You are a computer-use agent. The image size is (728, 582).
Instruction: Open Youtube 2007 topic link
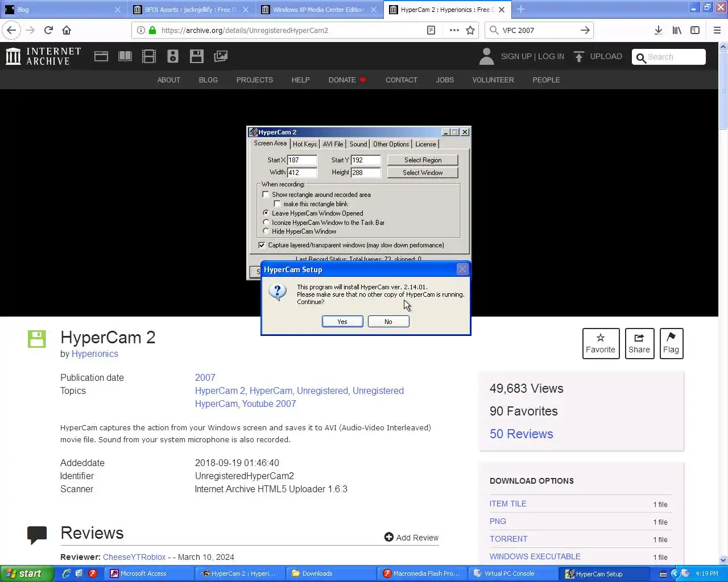269,404
